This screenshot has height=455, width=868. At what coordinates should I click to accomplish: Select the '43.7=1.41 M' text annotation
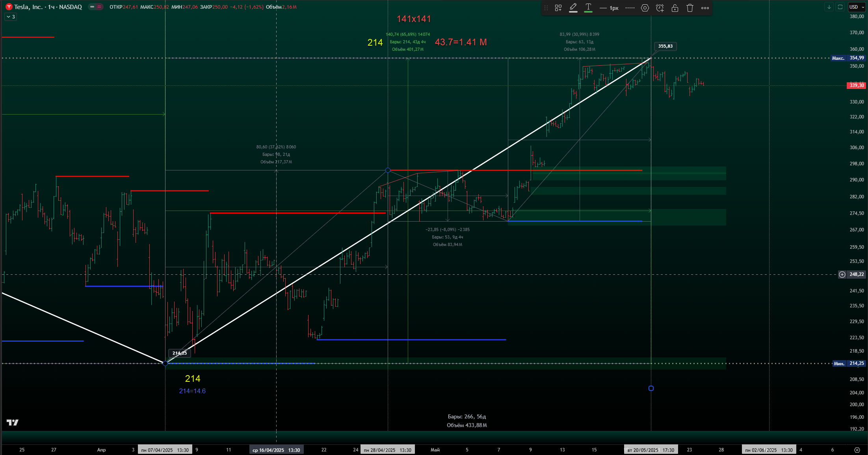pos(461,42)
